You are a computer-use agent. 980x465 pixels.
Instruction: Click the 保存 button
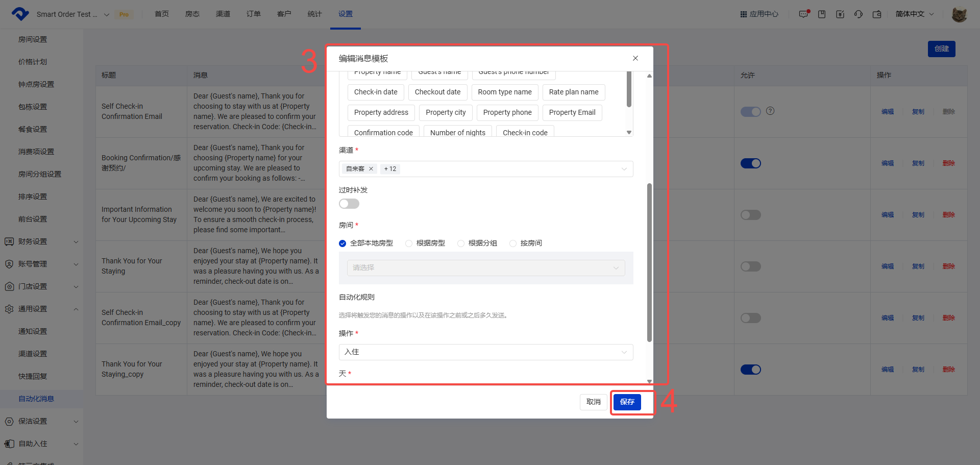coord(627,402)
